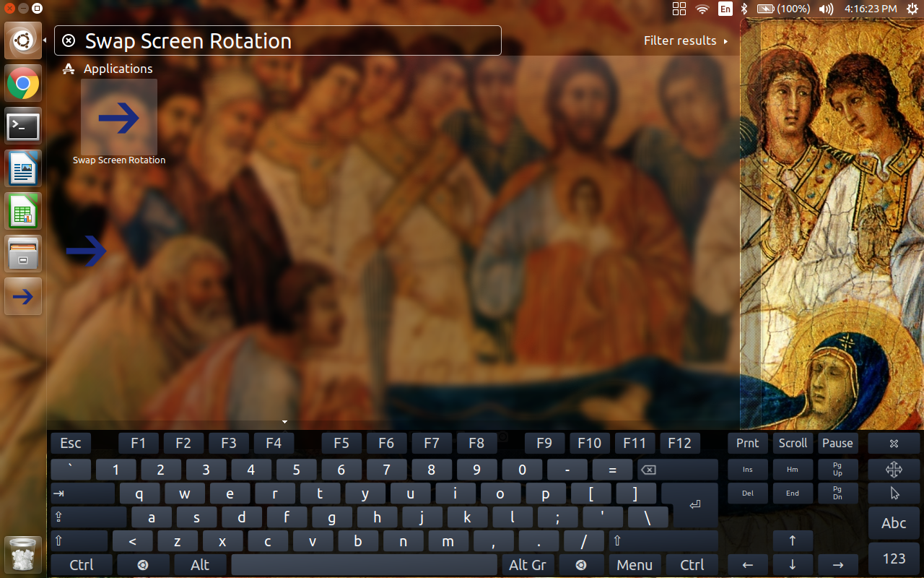Tap the left arrow key

point(748,565)
